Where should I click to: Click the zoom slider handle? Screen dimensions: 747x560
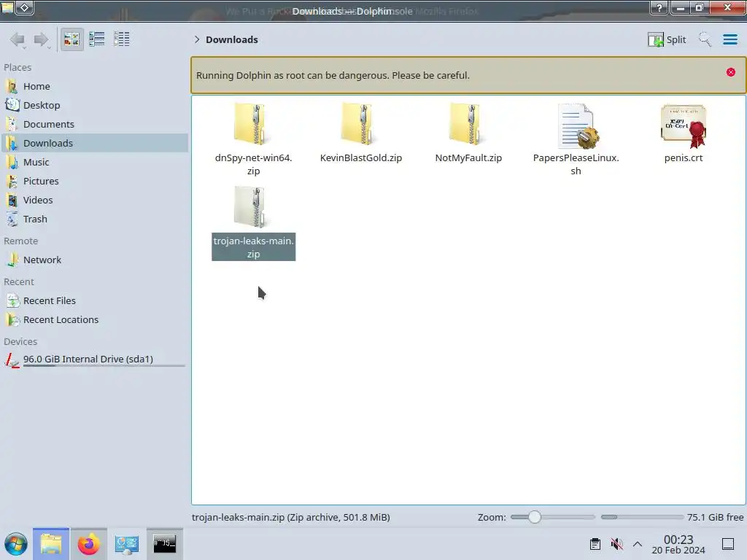click(x=535, y=517)
